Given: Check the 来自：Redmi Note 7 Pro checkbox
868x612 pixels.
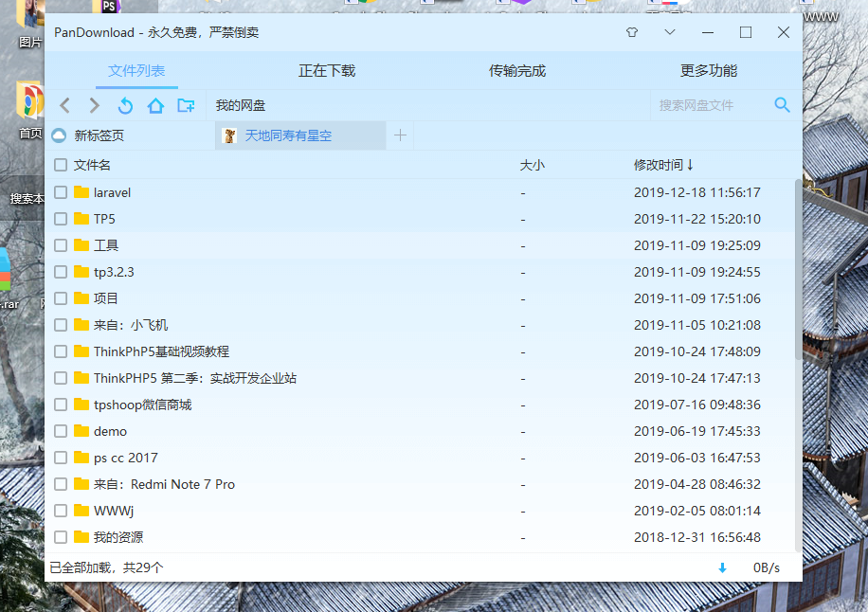Looking at the screenshot, I should coord(61,484).
